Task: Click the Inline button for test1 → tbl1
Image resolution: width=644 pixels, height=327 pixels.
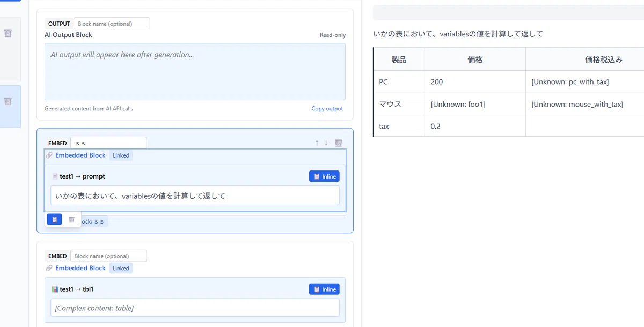Action: (x=324, y=289)
